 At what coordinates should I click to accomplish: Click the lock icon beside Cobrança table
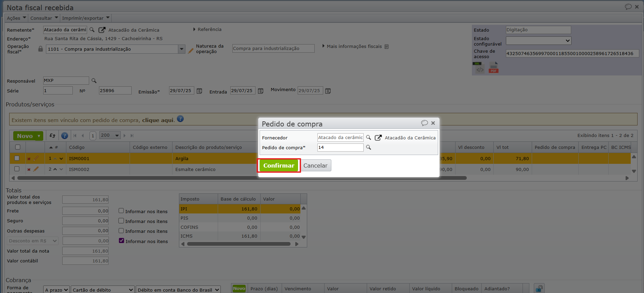[x=539, y=289]
